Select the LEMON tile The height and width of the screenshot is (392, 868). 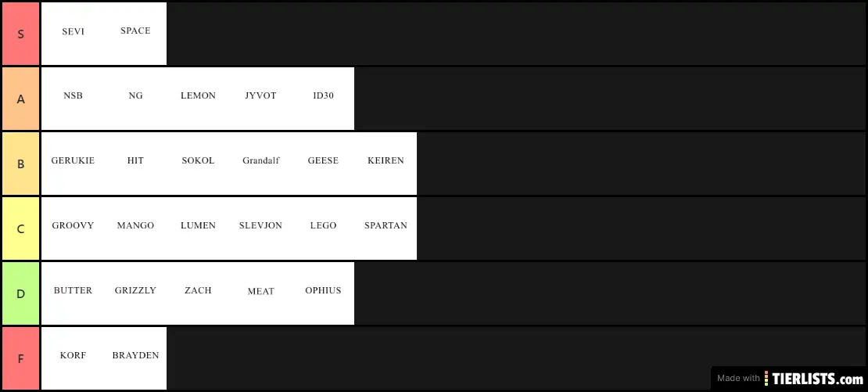198,99
